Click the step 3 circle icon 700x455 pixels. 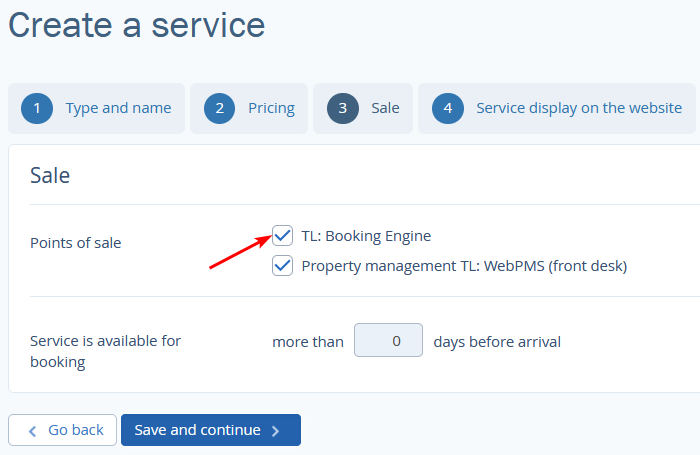pyautogui.click(x=343, y=109)
